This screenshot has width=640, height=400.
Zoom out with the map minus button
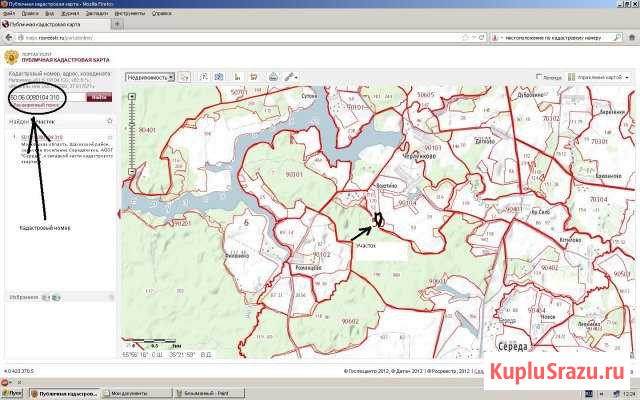click(132, 171)
